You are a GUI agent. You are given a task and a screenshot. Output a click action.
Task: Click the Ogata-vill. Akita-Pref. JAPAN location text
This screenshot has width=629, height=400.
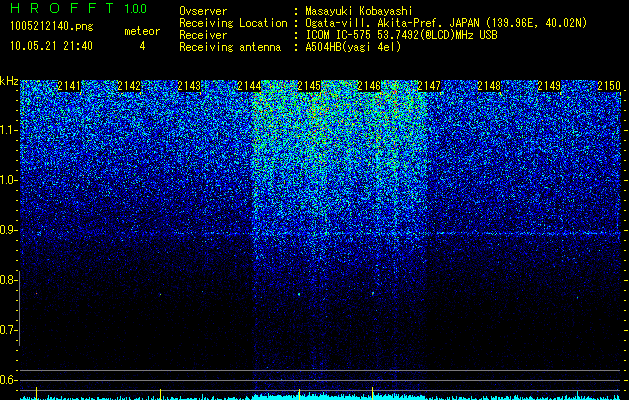[x=446, y=23]
